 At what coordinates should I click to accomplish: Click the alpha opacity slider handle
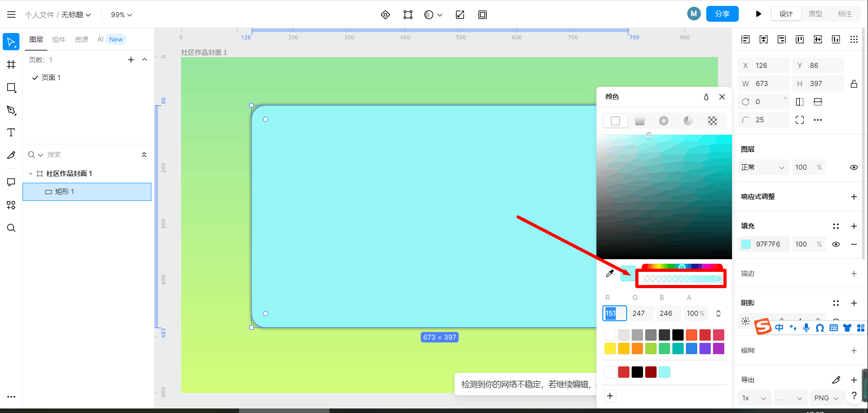tap(718, 279)
